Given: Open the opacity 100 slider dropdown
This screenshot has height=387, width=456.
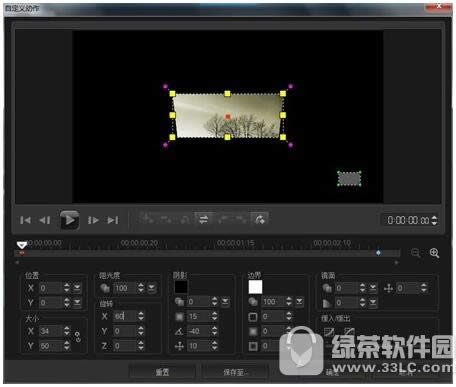Looking at the screenshot, I should tap(152, 288).
